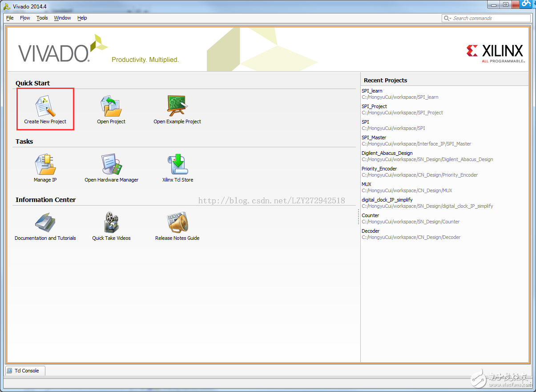Open recent project Priority_Encoder
This screenshot has width=536, height=392.
(x=379, y=169)
